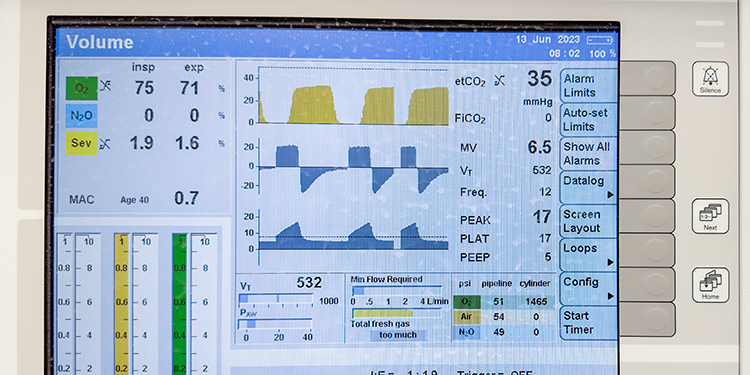The height and width of the screenshot is (375, 750).
Task: Tap the Next screen icon button
Action: point(710,216)
